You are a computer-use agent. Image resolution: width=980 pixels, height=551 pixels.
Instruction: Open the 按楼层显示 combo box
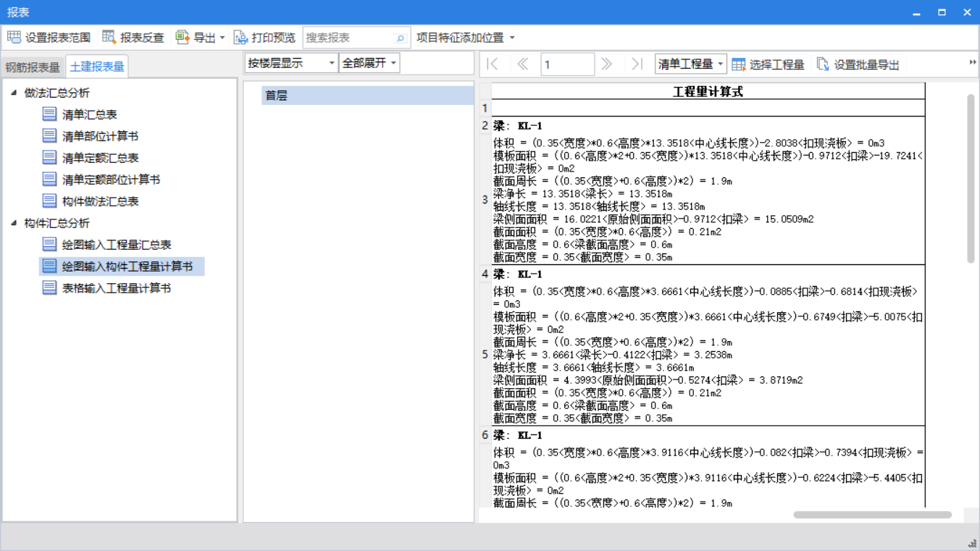tap(291, 63)
